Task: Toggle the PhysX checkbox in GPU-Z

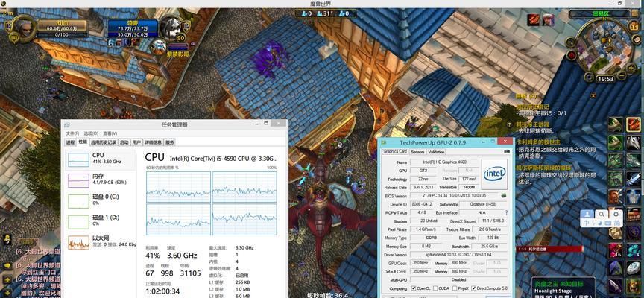Action: pos(454,288)
